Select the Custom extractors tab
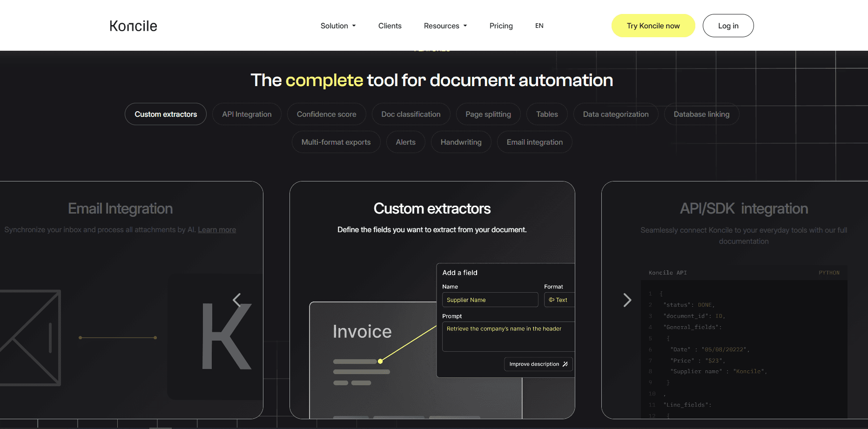 166,114
